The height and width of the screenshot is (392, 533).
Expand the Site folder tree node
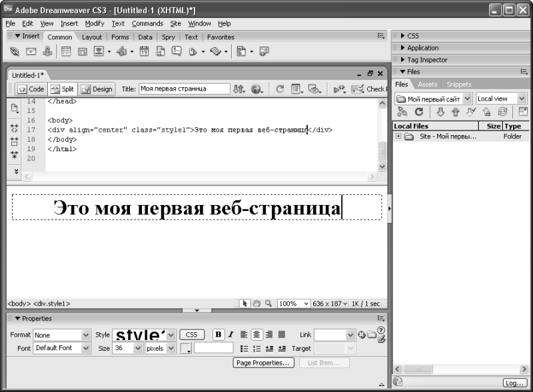[x=398, y=136]
